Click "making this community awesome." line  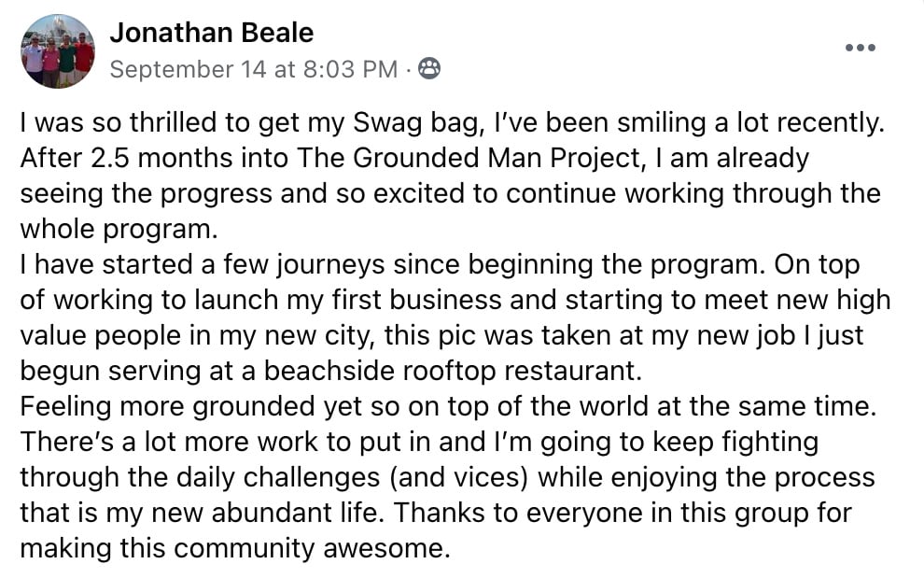click(235, 548)
